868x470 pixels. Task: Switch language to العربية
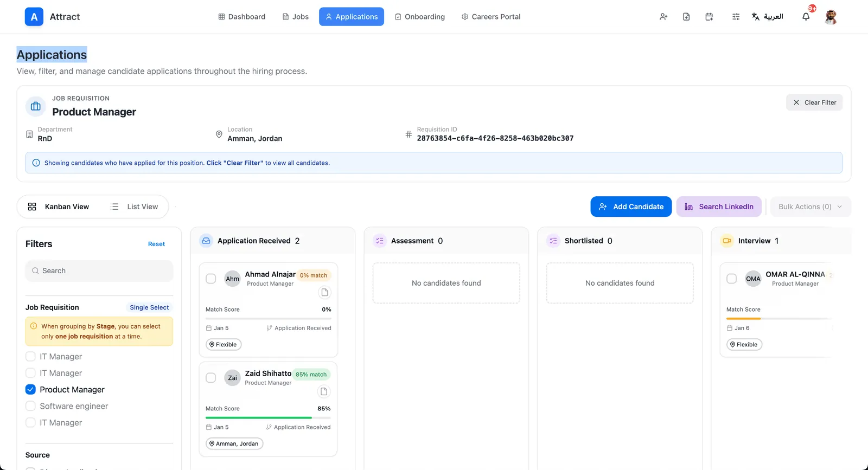tap(768, 17)
